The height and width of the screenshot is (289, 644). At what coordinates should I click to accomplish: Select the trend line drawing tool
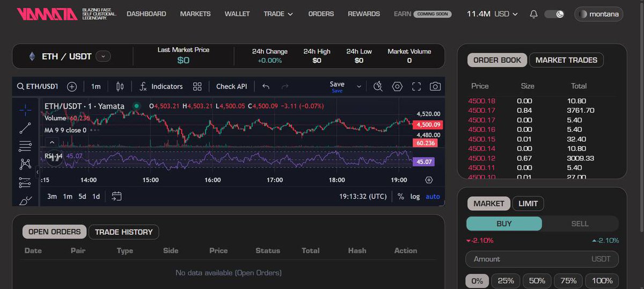coord(25,128)
